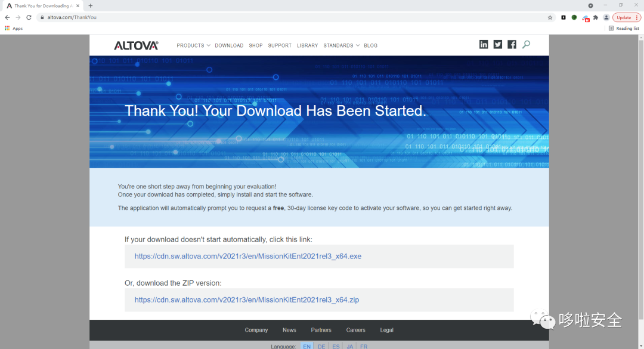Open the Partners footer link
Image resolution: width=644 pixels, height=349 pixels.
(321, 330)
